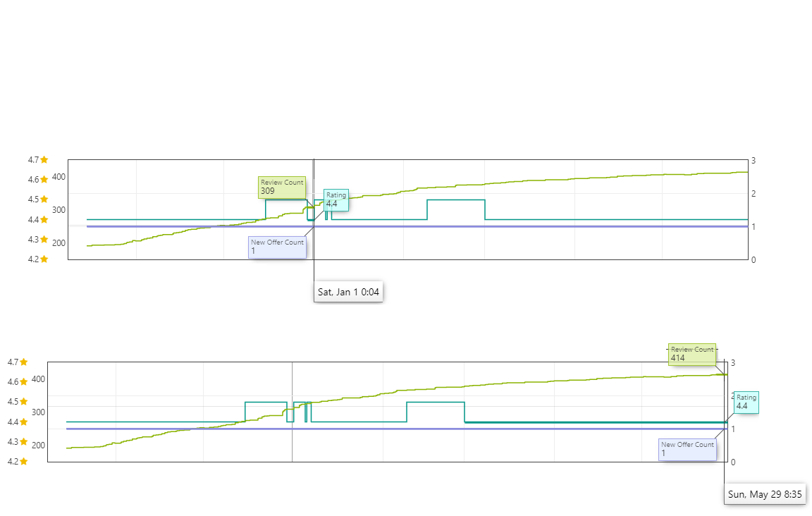Click the right axis value 3 on upper chart
Viewport: 812px width, 516px height.
753,161
